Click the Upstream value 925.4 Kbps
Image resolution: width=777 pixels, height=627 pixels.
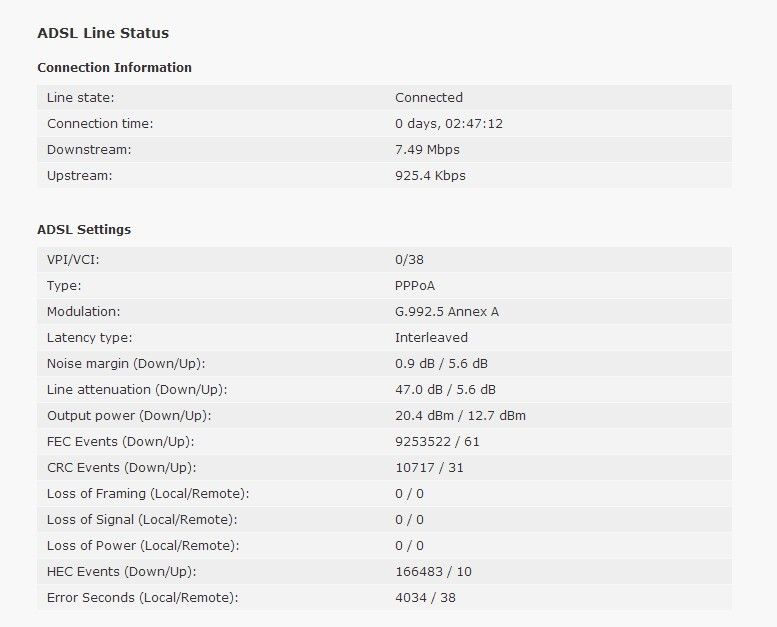coord(430,175)
